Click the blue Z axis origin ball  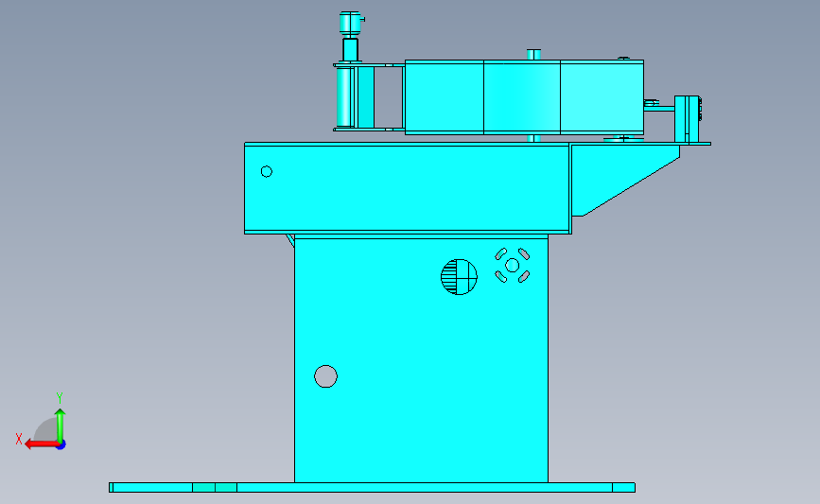61,445
